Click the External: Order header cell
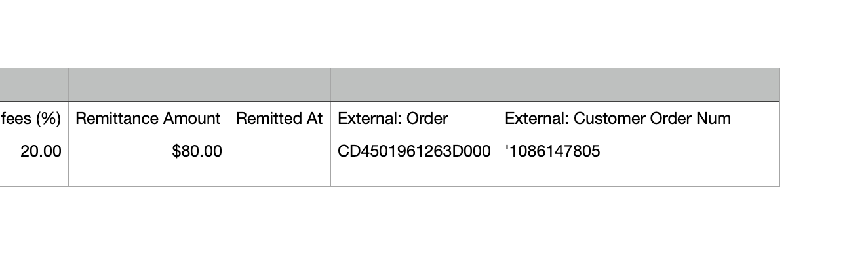868x253 pixels. 414,118
